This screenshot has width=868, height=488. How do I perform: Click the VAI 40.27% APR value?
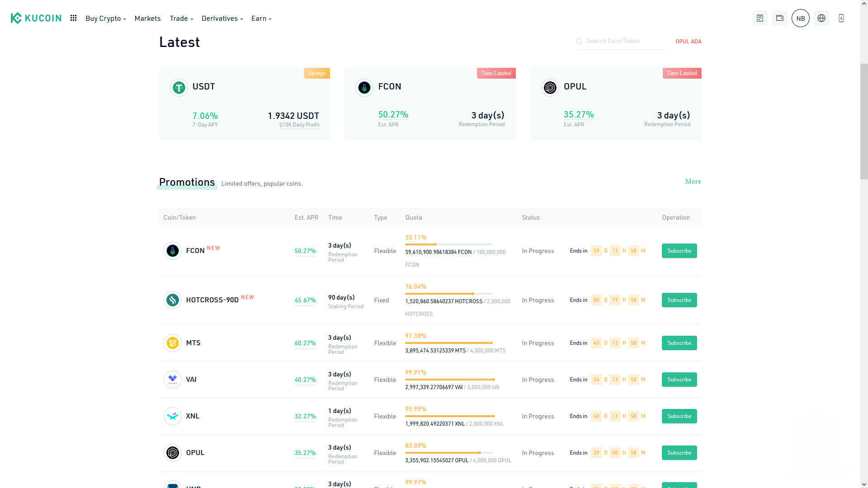305,380
